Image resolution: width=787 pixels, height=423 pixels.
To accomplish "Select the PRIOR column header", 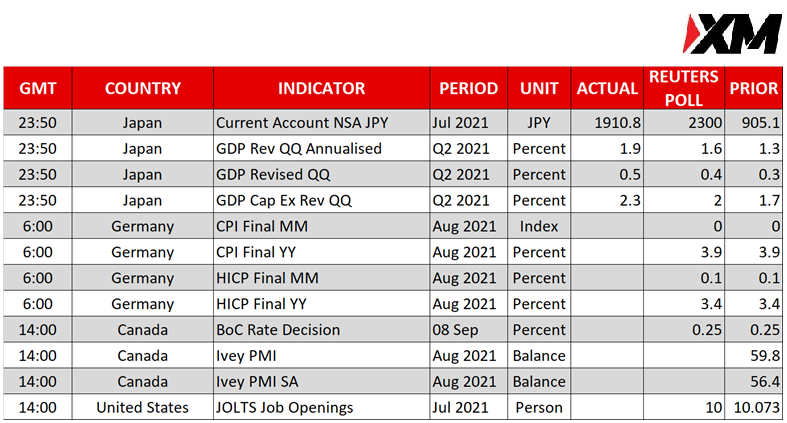I will 753,88.
